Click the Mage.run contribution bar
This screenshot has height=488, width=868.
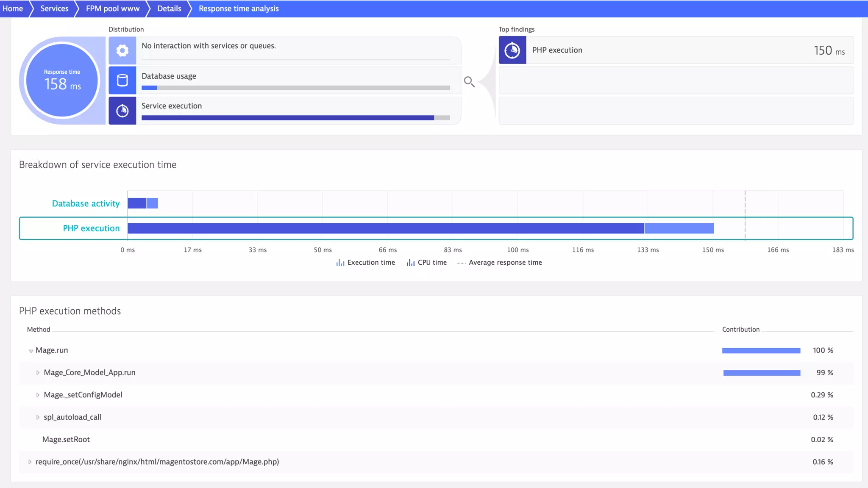coord(761,350)
